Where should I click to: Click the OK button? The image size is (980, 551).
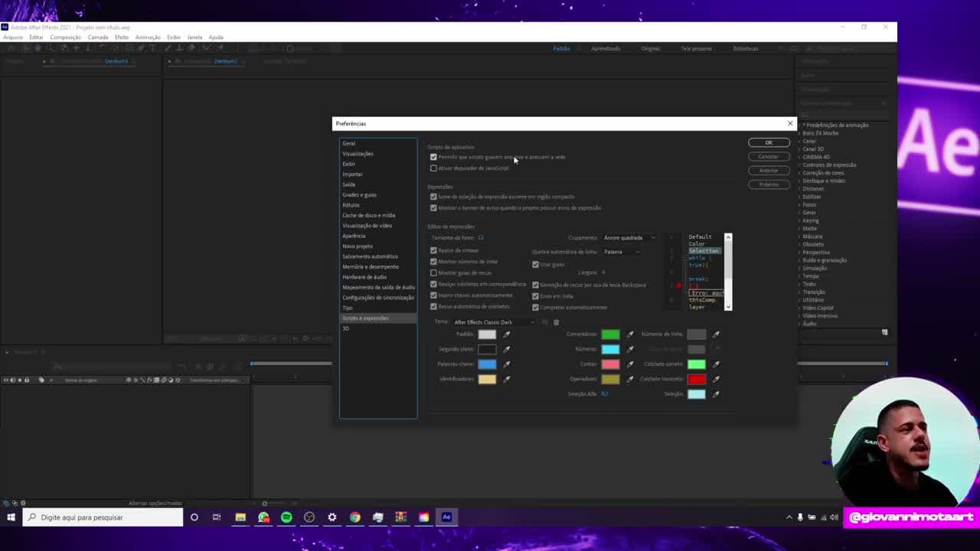pyautogui.click(x=769, y=142)
